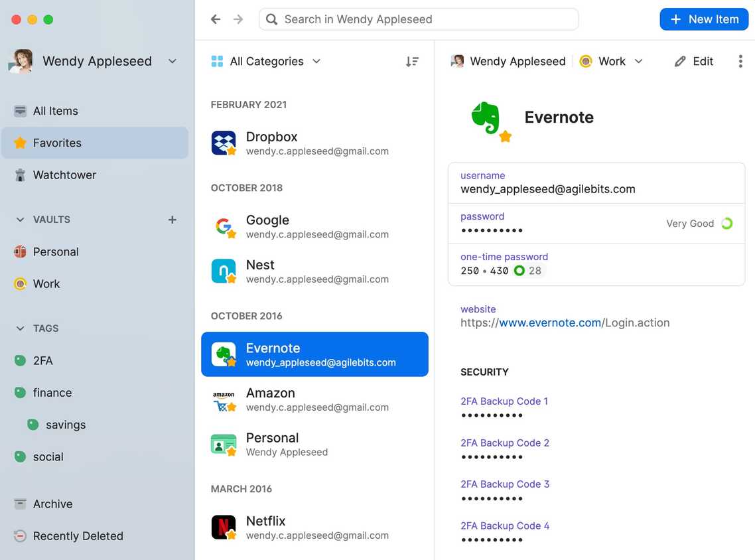The image size is (755, 560).
Task: Click the Edit pencil icon
Action: 679,61
